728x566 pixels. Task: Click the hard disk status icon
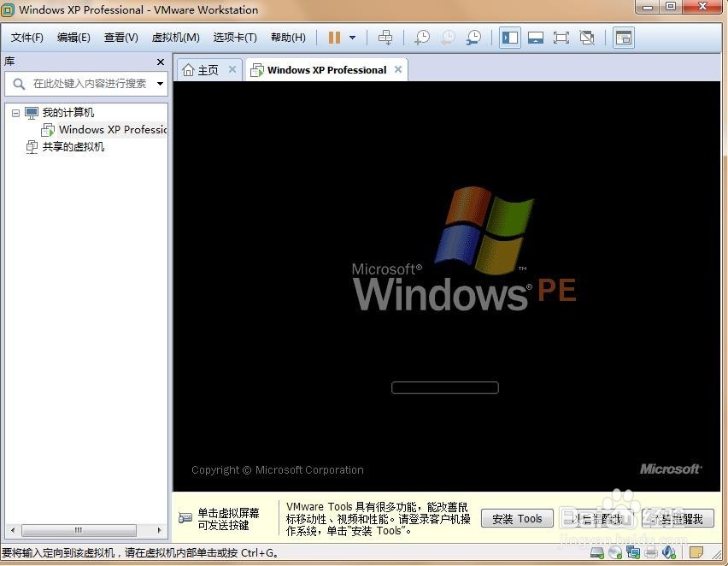coord(597,552)
